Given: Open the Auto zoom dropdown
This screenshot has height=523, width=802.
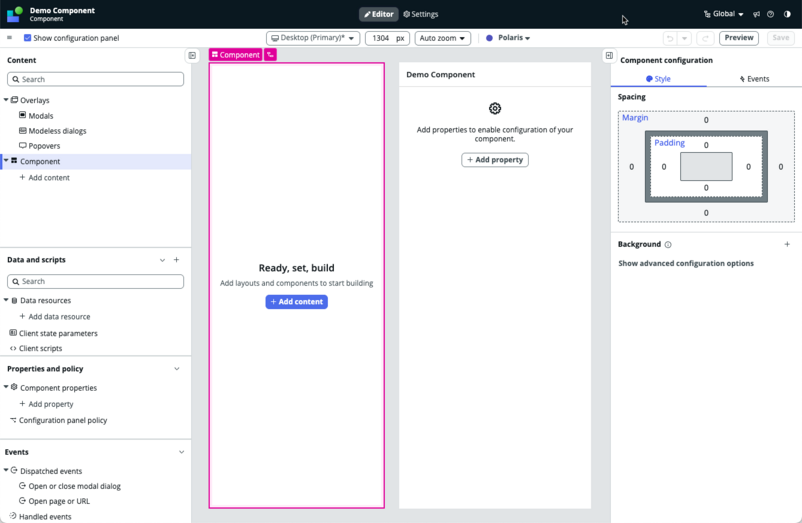Looking at the screenshot, I should [x=442, y=38].
